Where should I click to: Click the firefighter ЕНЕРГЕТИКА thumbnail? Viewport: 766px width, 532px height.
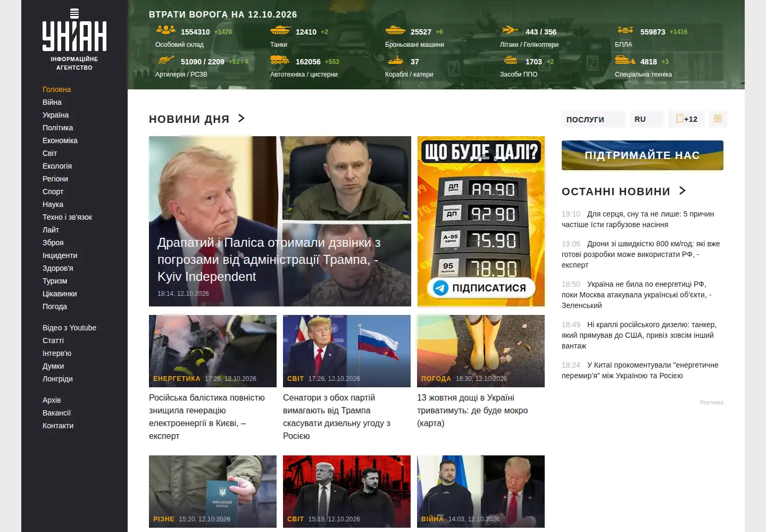(213, 351)
